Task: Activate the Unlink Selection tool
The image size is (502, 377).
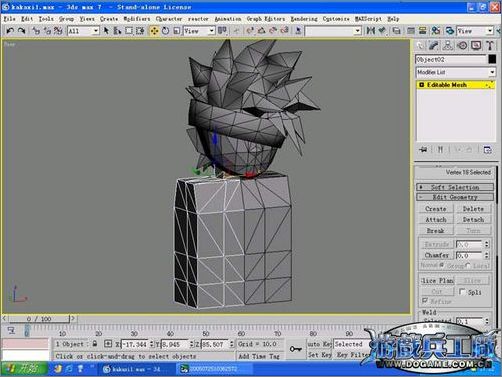Action: click(47, 31)
